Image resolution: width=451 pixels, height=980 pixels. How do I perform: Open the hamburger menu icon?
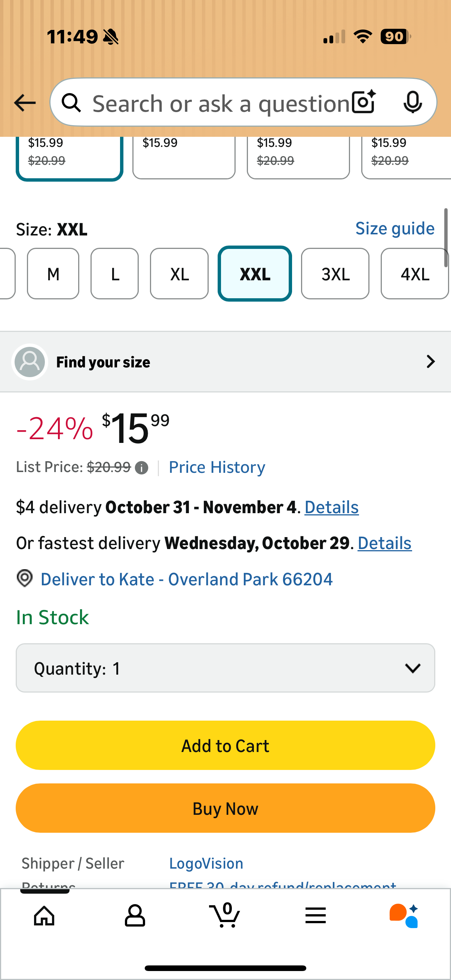coord(315,915)
